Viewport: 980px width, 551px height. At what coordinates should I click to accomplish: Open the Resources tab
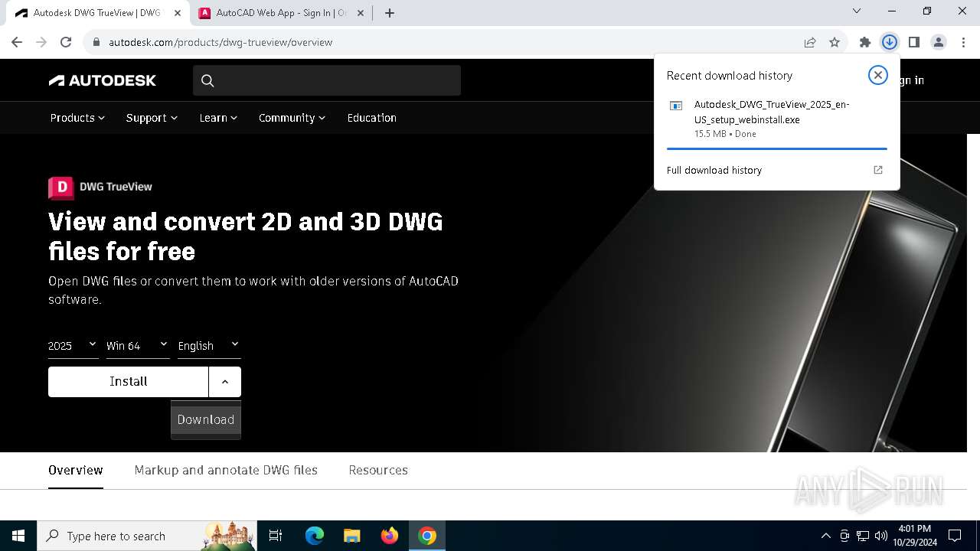(378, 470)
